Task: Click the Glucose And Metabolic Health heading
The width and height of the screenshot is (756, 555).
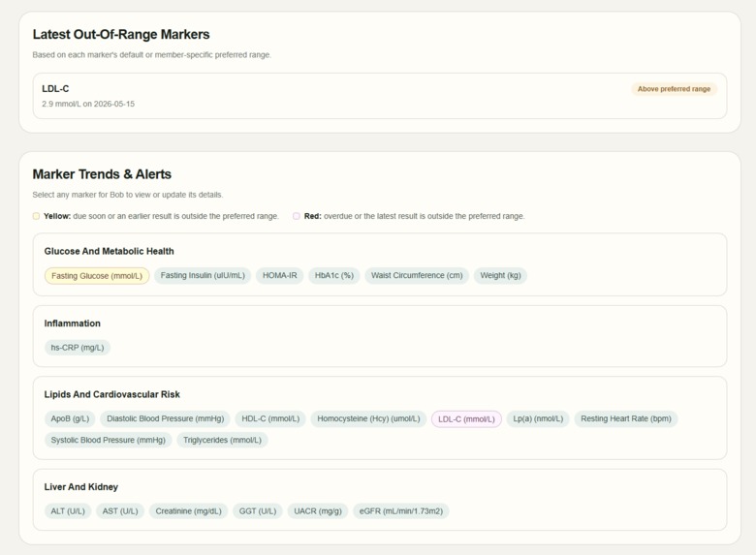Action: pos(109,251)
